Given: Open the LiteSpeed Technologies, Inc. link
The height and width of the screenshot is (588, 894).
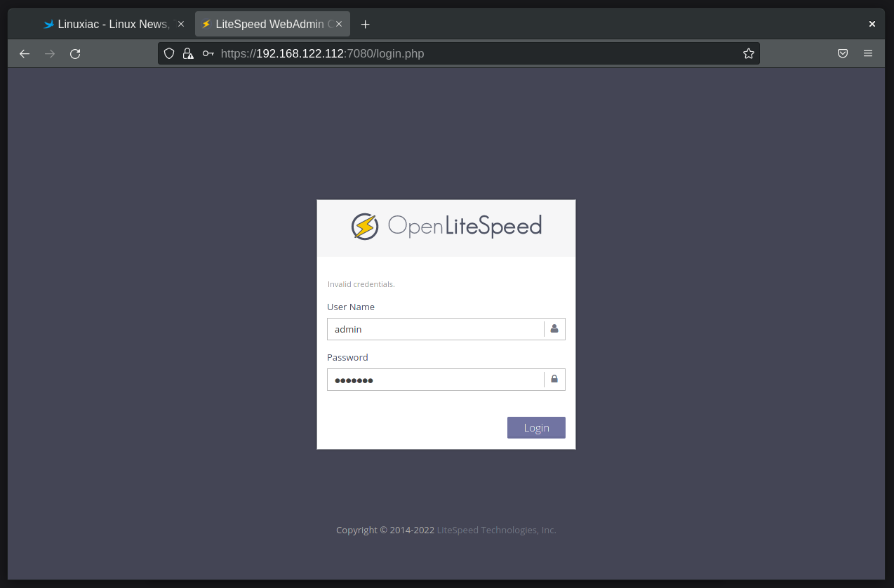Looking at the screenshot, I should point(497,530).
